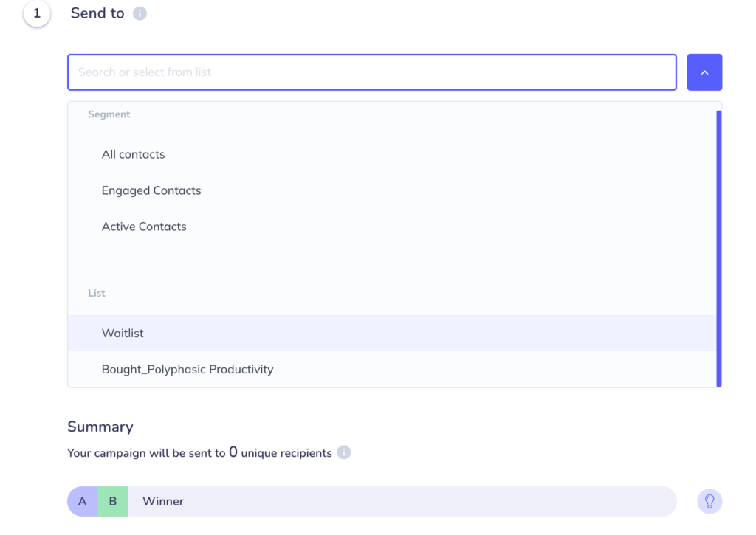Click the Segment group header
Viewport: 756px width, 535px height.
point(109,114)
